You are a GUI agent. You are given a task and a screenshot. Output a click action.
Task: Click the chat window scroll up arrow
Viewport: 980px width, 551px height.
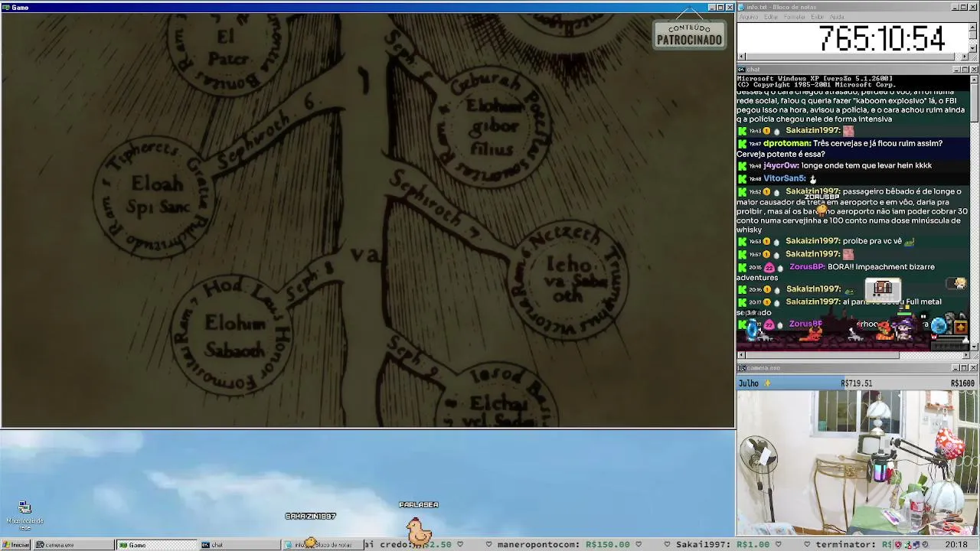coord(974,79)
